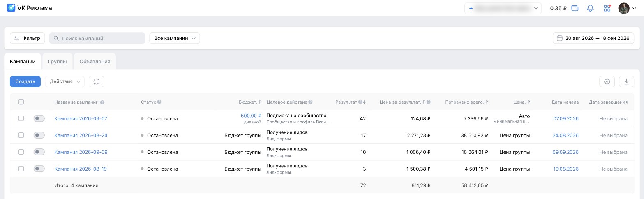Click the Итого: 4 кампании summary
The image size is (644, 199).
pyautogui.click(x=76, y=185)
